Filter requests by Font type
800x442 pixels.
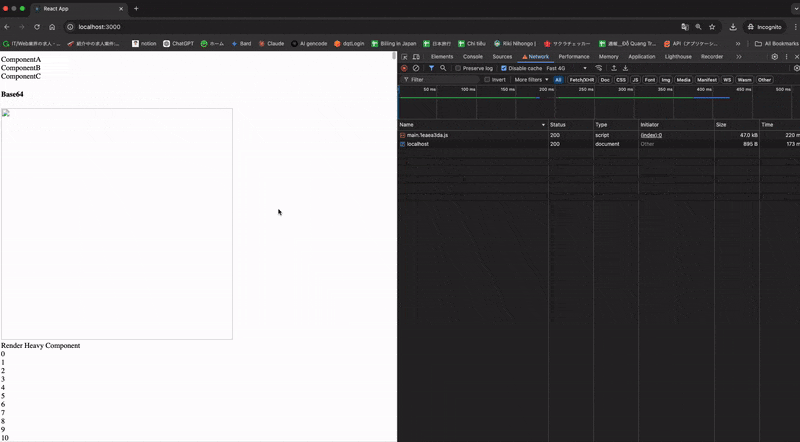[x=650, y=80]
